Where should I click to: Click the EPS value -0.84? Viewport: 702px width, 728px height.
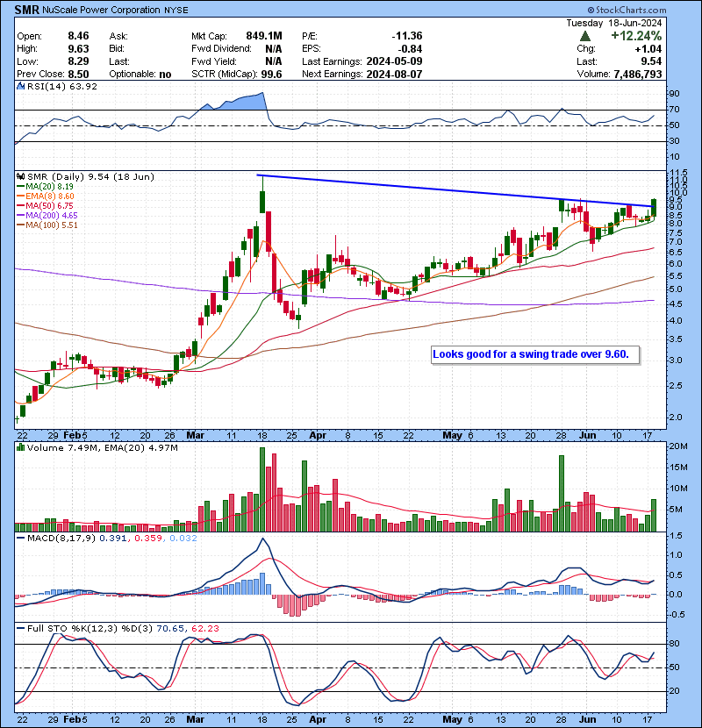coord(411,49)
